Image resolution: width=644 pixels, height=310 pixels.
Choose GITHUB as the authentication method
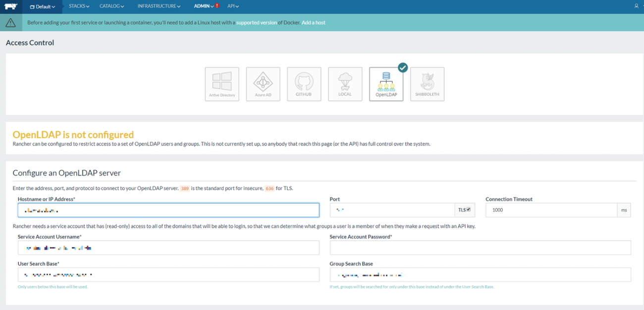[x=304, y=84]
